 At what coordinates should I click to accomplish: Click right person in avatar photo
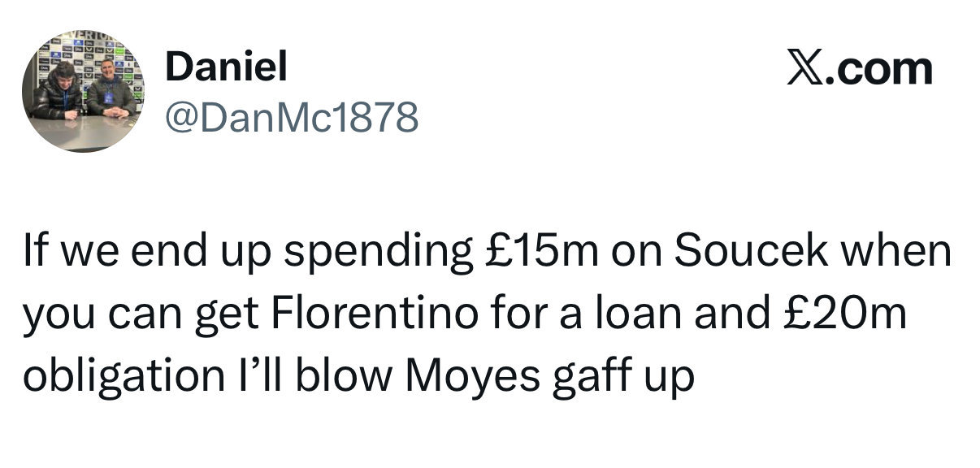coord(110,89)
